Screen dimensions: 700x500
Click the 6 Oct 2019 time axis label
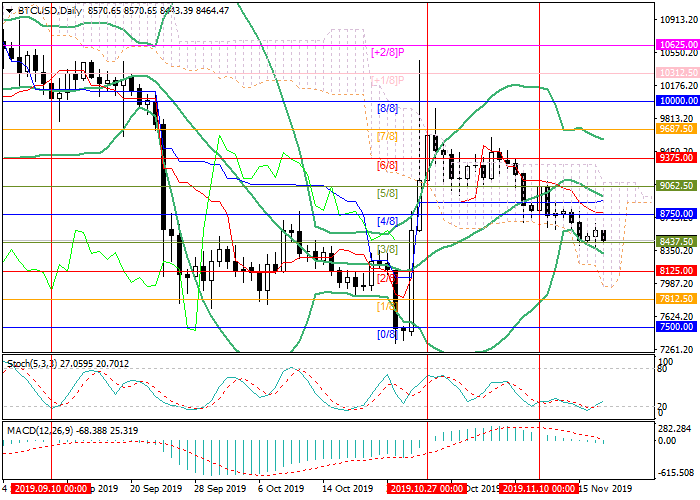tap(282, 488)
